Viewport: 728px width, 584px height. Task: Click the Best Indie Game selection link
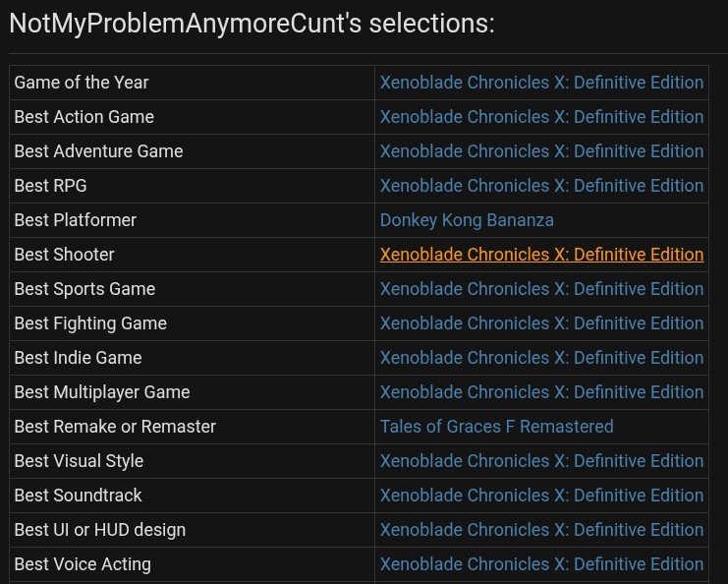541,358
